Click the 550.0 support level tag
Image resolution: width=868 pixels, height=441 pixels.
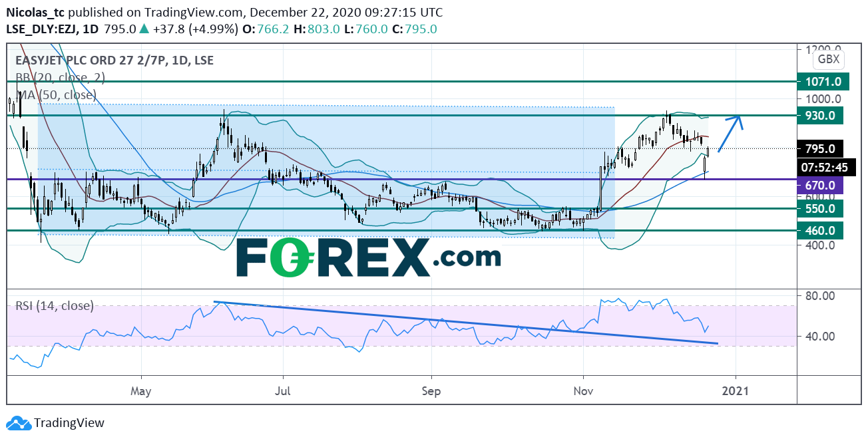(x=820, y=208)
